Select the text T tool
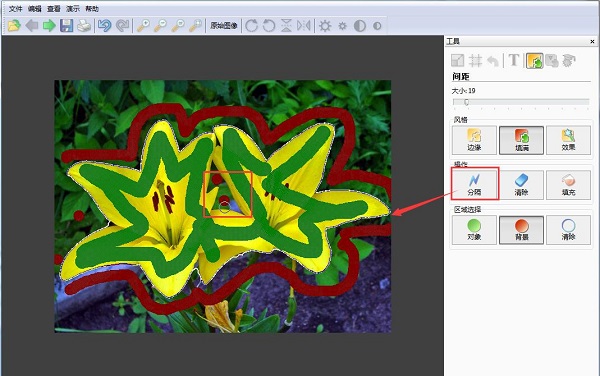This screenshot has width=600, height=376. [x=514, y=60]
